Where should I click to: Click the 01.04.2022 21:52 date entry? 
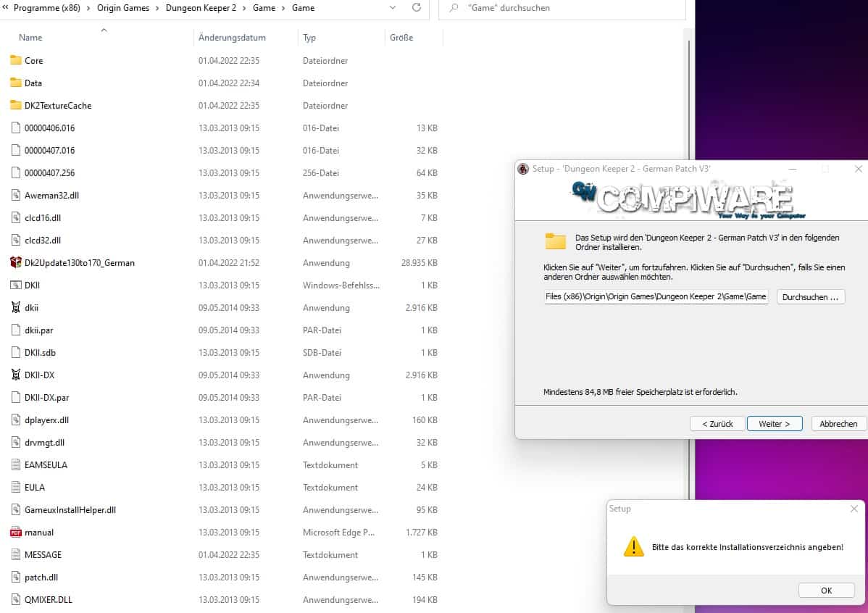229,263
